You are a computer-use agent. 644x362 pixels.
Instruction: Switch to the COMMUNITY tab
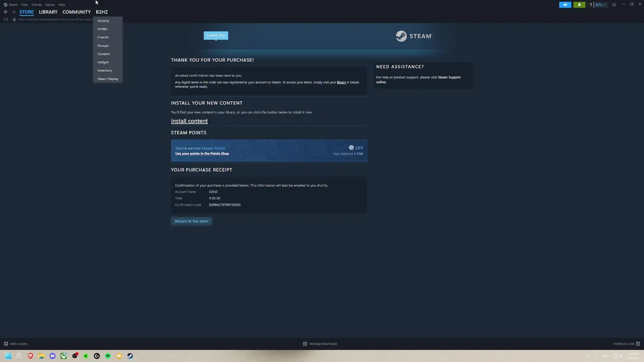76,12
